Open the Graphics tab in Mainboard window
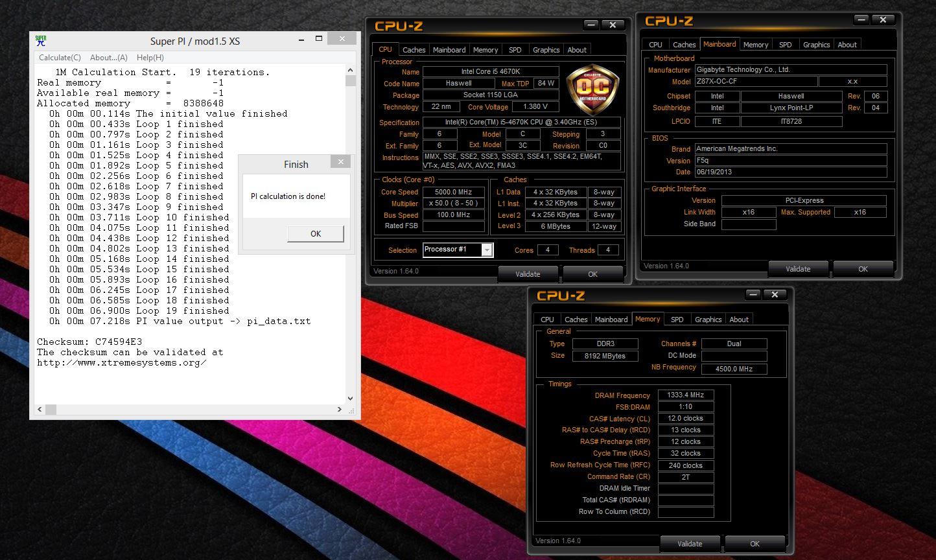Screen dimensions: 936x560 (816, 45)
